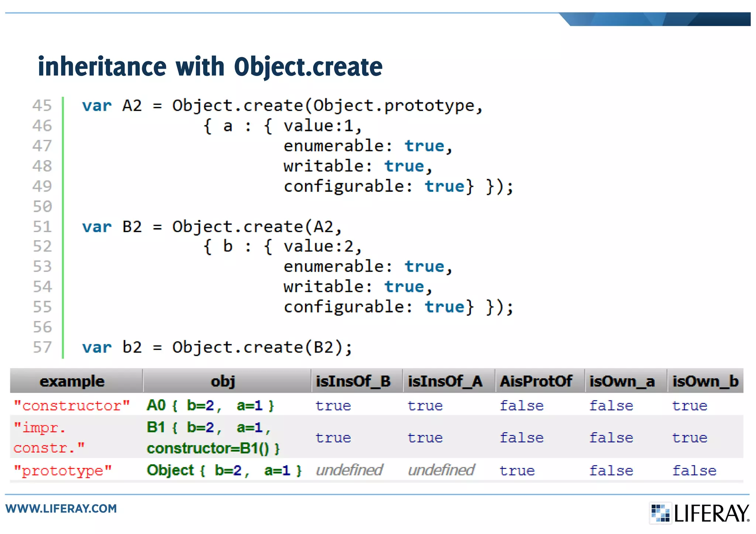Click the isOwn_a column header
756x534 pixels.
[x=622, y=381]
